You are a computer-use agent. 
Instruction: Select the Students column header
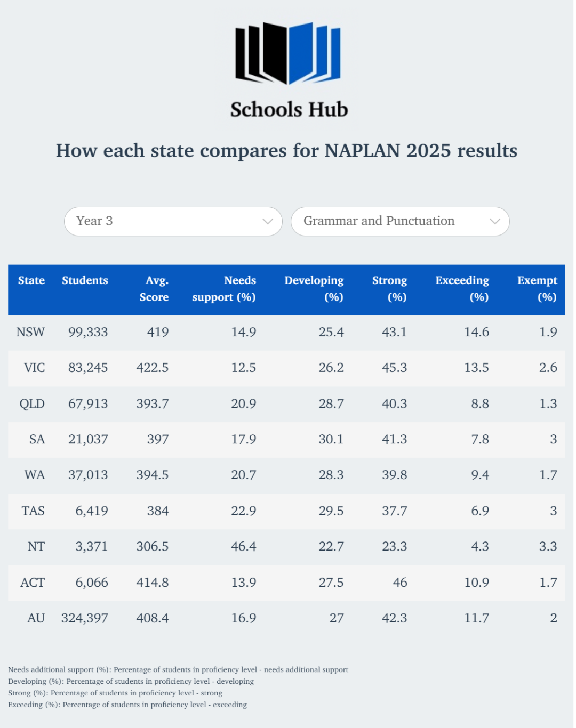[x=85, y=280]
